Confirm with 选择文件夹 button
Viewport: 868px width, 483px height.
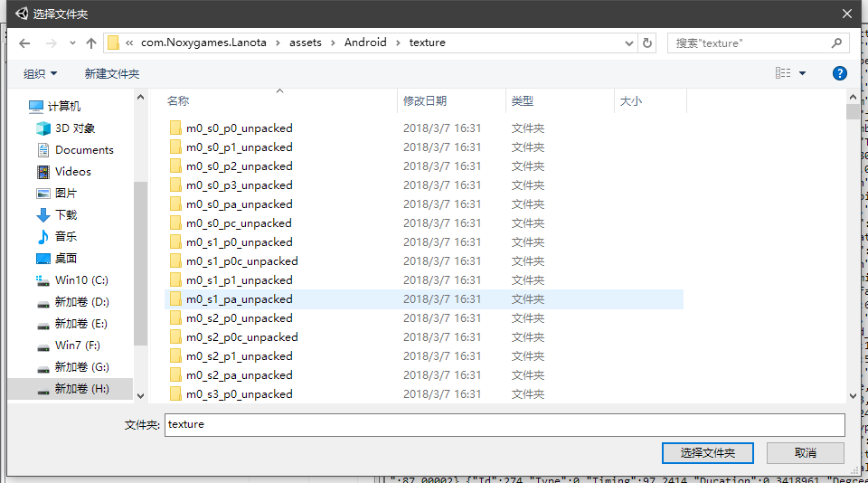point(707,453)
